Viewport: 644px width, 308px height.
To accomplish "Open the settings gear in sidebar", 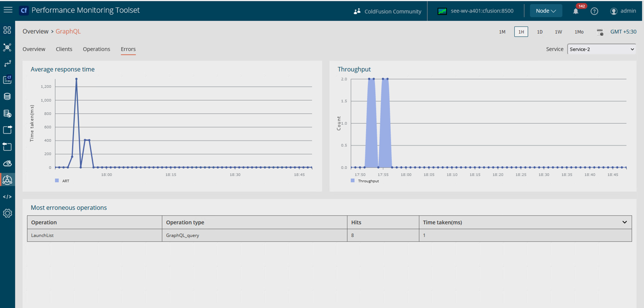I will click(7, 213).
